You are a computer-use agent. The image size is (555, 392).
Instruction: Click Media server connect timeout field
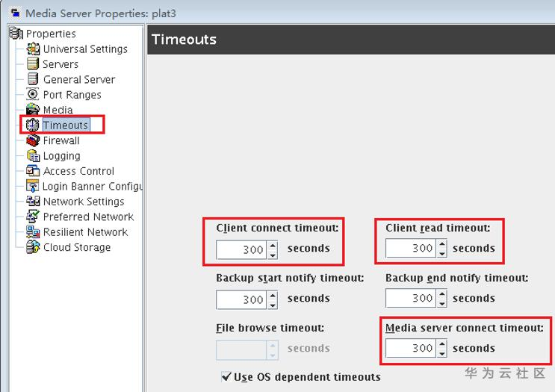pos(412,348)
